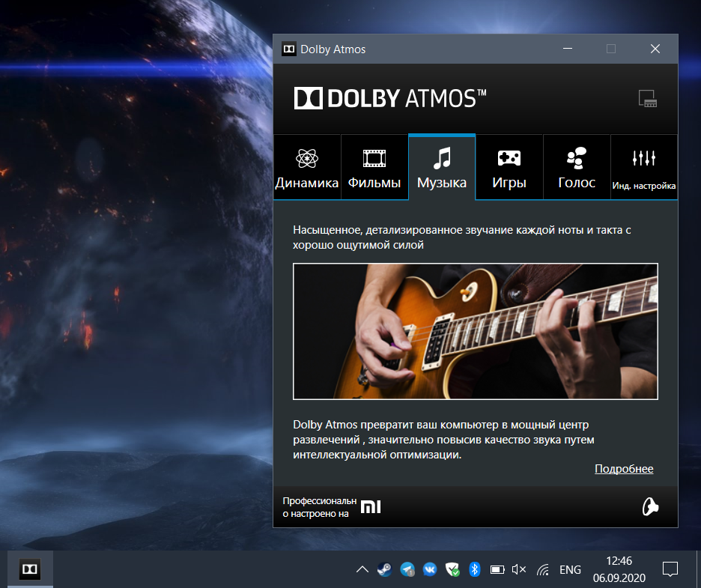Click the Dolby title bar icon

tap(289, 49)
